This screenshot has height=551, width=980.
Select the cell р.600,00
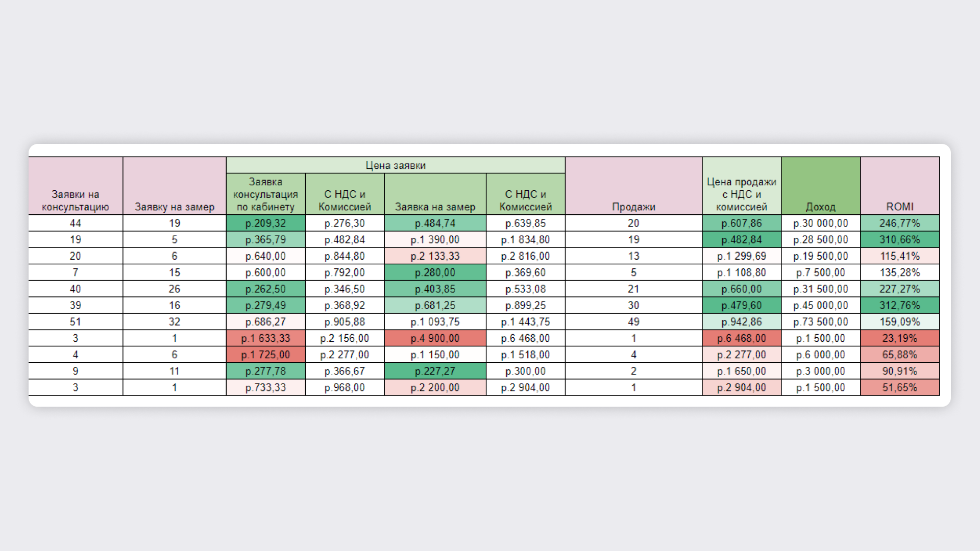[266, 272]
